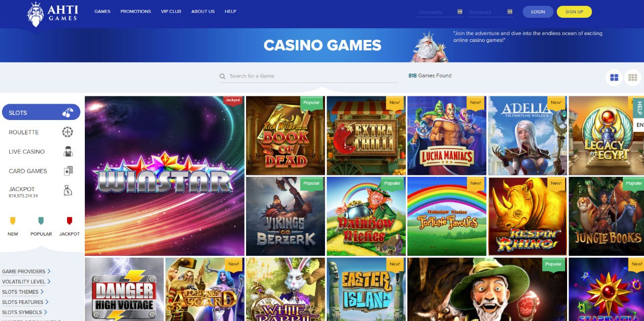Click the search magnifier icon
The height and width of the screenshot is (321, 644).
223,76
